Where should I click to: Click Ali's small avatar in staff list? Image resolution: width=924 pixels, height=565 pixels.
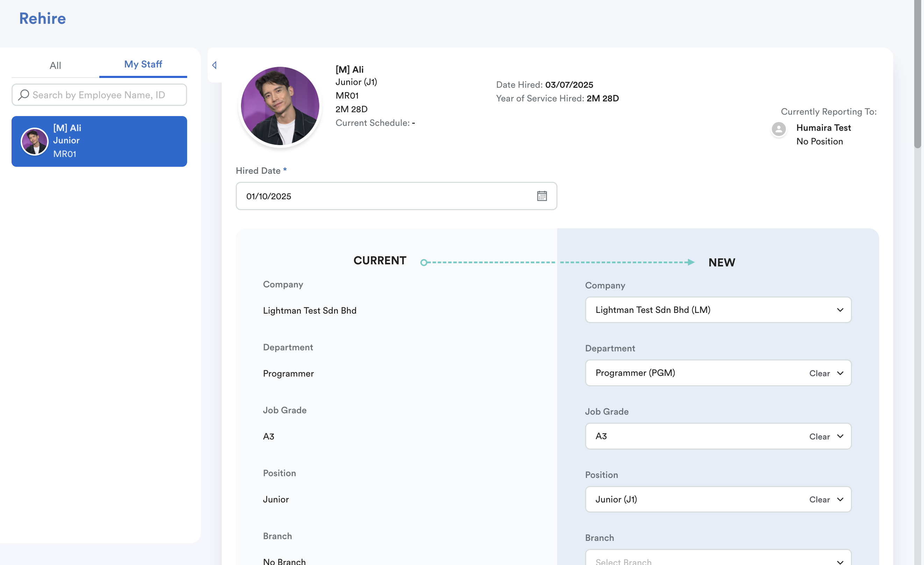point(34,141)
